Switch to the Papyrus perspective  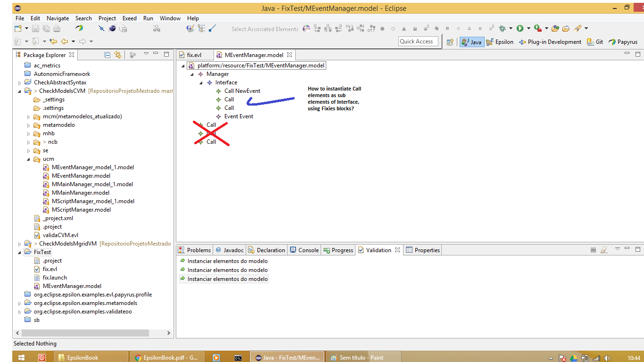[623, 42]
